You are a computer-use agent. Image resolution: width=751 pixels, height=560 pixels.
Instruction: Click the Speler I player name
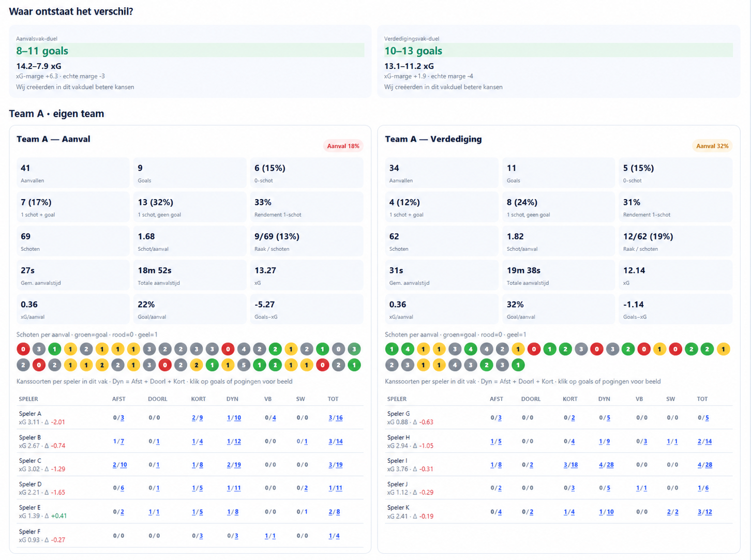(x=397, y=461)
